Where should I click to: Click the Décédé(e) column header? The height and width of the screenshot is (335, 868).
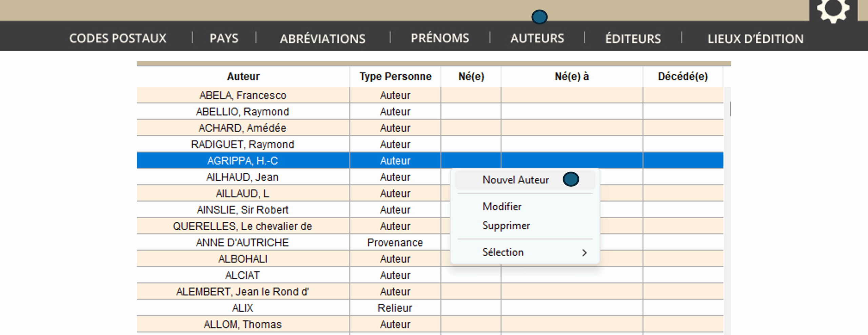point(683,76)
